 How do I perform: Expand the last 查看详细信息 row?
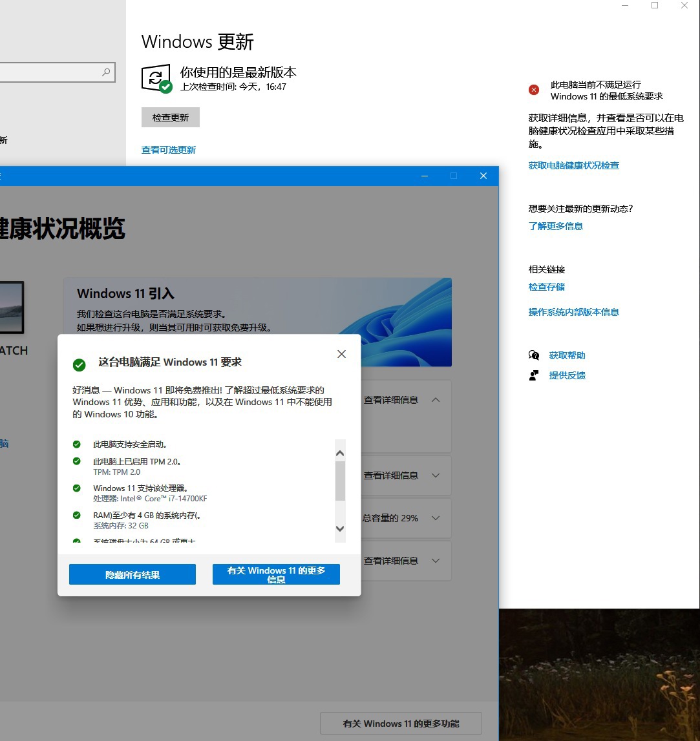[436, 561]
